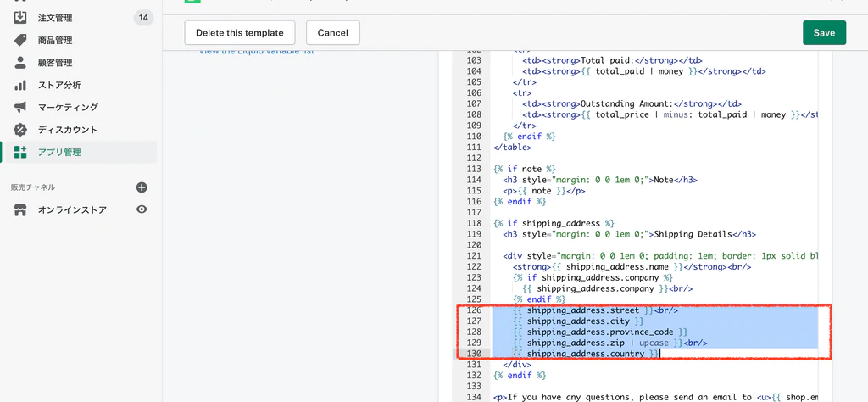Click the shipping_address.province_code line
Screen dimensions: 868x402
pos(600,332)
